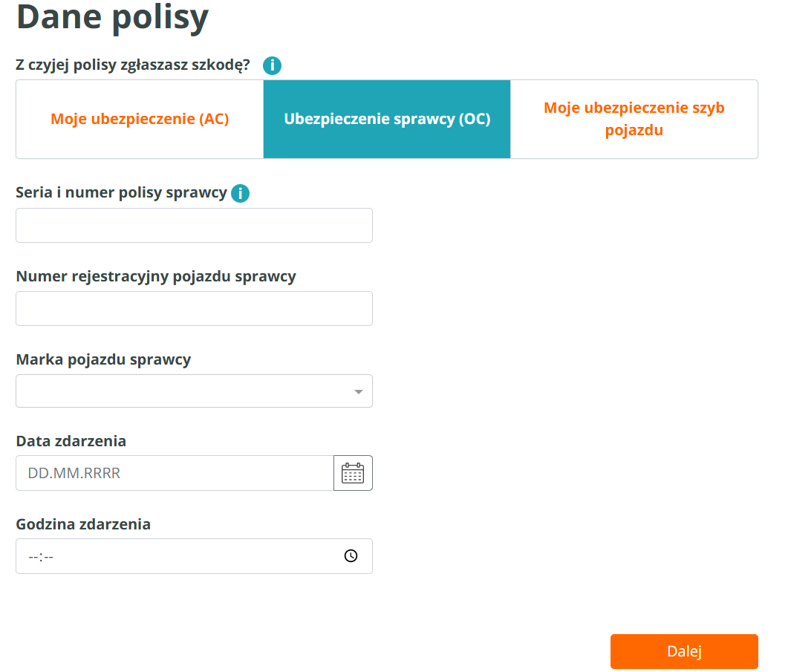The height and width of the screenshot is (672, 791).
Task: Click the "Data zdarzenia" label
Action: pyautogui.click(x=71, y=441)
